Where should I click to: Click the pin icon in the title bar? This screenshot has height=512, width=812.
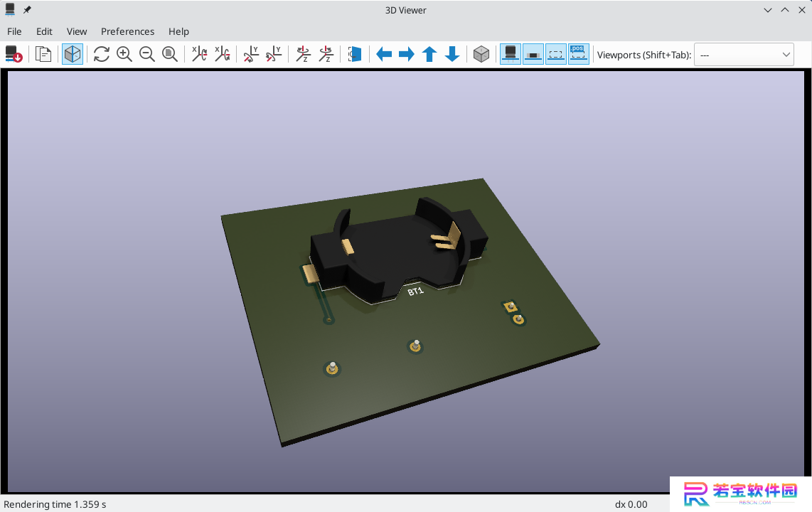[x=27, y=10]
